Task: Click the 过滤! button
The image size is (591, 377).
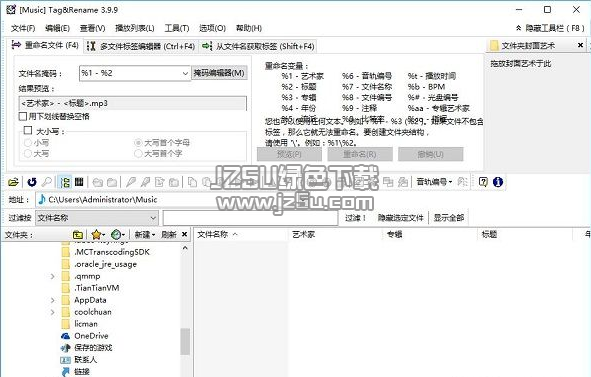Action: [355, 218]
